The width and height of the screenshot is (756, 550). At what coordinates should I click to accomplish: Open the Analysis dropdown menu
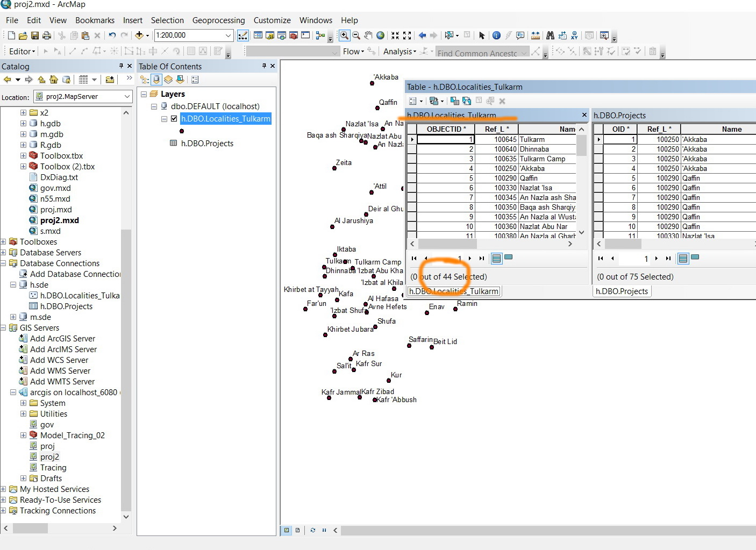[400, 52]
